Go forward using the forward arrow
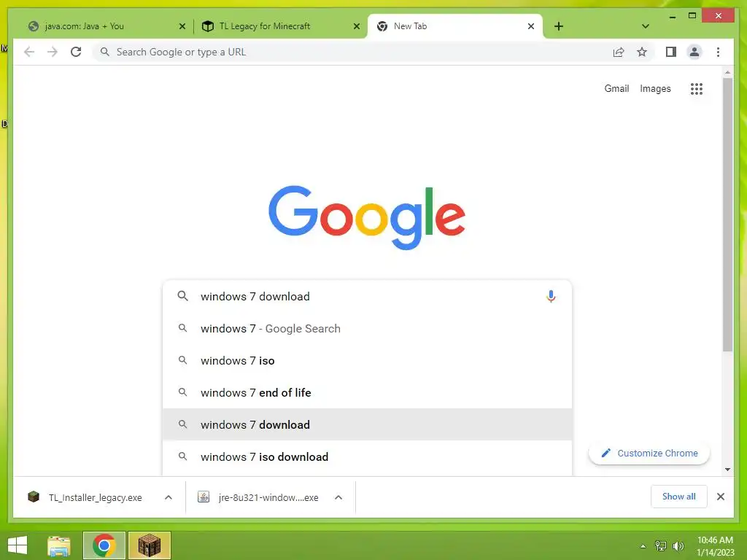This screenshot has height=560, width=747. (53, 52)
